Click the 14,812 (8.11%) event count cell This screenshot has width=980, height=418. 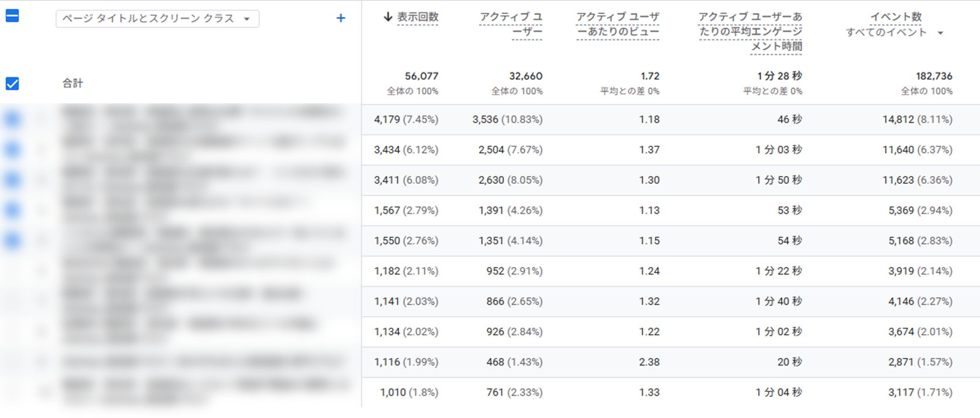click(x=917, y=120)
